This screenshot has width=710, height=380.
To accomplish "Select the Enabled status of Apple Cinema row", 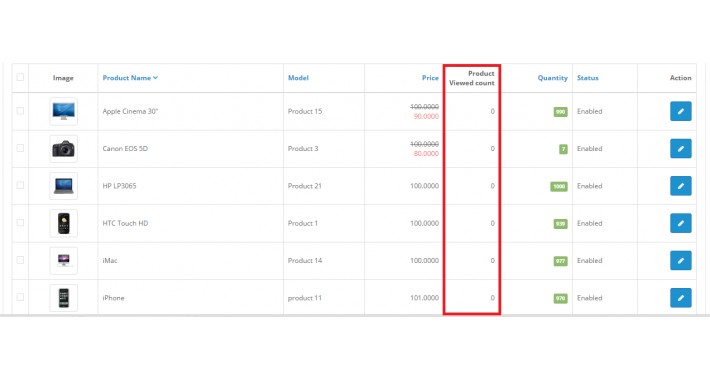I will [x=590, y=111].
